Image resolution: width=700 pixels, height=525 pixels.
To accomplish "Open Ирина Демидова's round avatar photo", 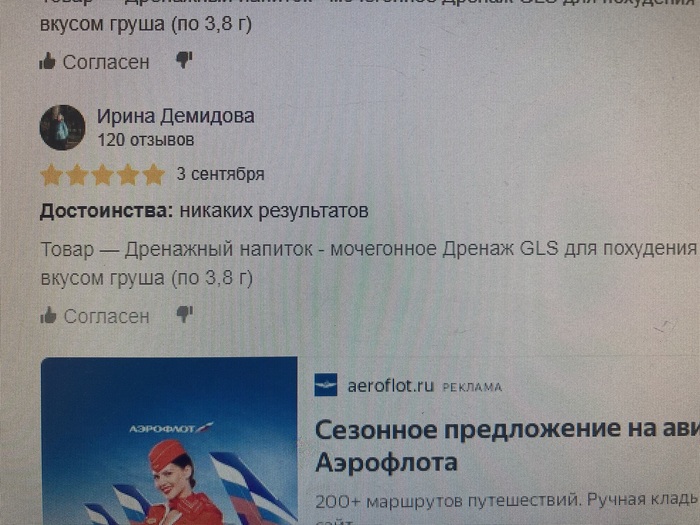I will 62,128.
